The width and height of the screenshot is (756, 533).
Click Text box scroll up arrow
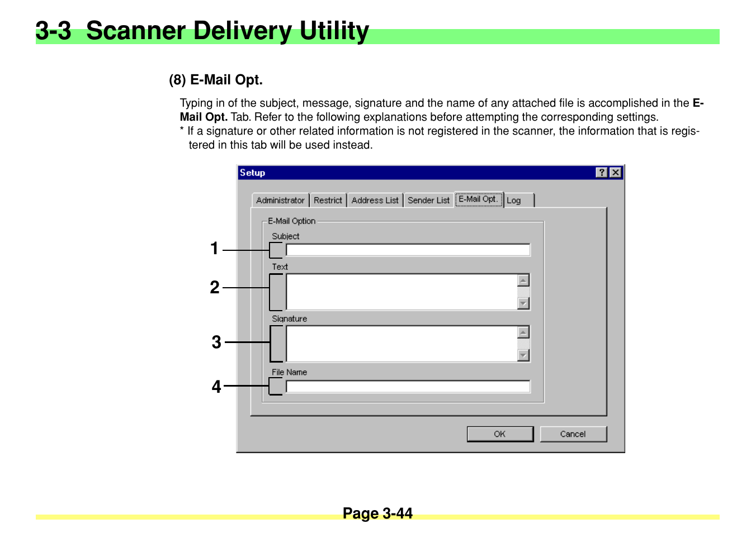(523, 280)
